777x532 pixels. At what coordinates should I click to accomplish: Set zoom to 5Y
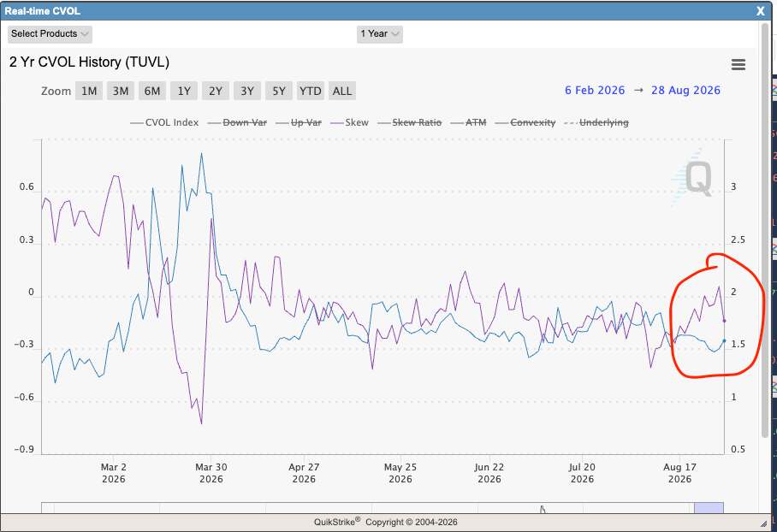279,92
